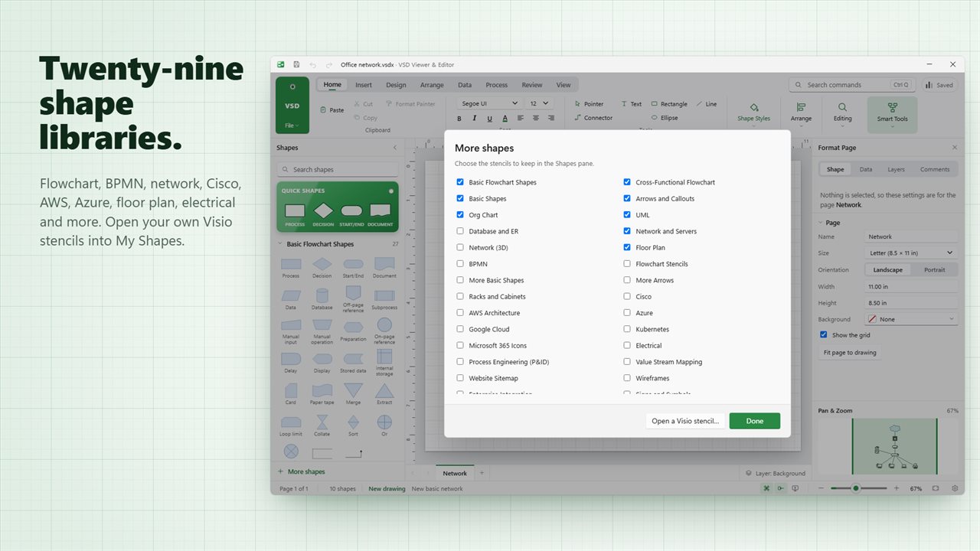Enable the Kubernetes stencil

pos(627,329)
